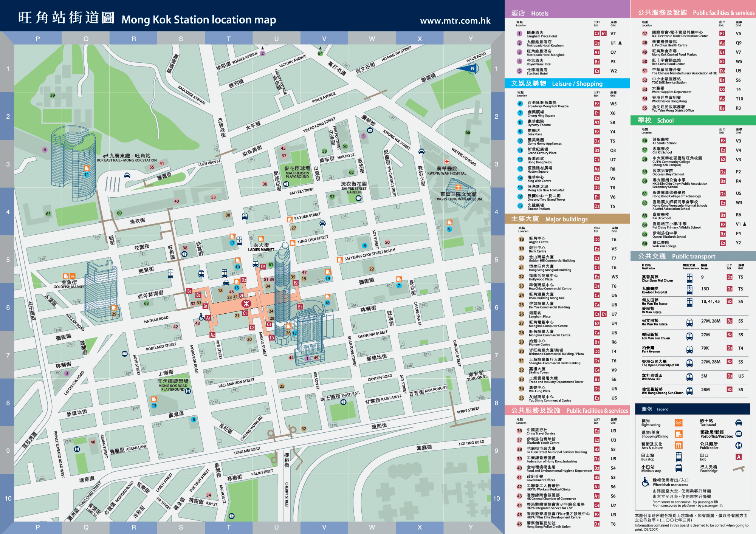The height and width of the screenshot is (534, 756).
Task: Click the museum icon above Tung Wah Museum label
Action: (x=458, y=187)
